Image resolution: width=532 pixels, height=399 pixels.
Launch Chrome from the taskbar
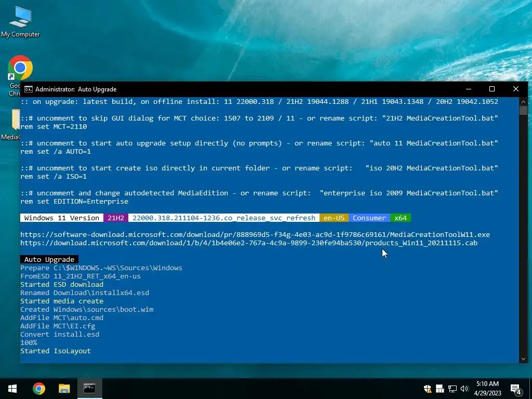point(38,389)
